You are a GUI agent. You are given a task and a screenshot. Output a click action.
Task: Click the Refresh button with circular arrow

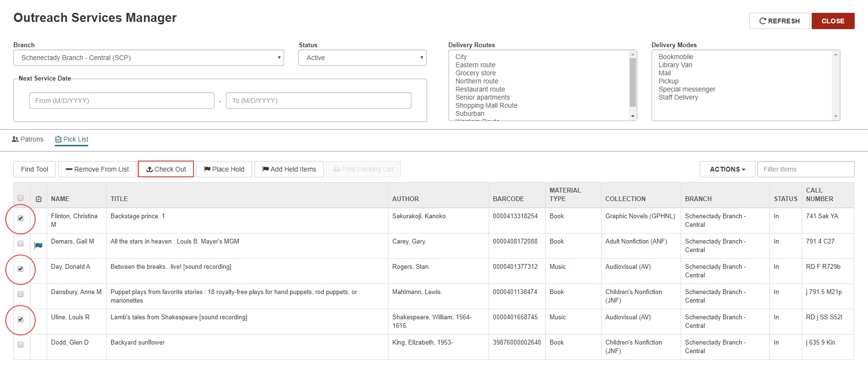point(779,21)
